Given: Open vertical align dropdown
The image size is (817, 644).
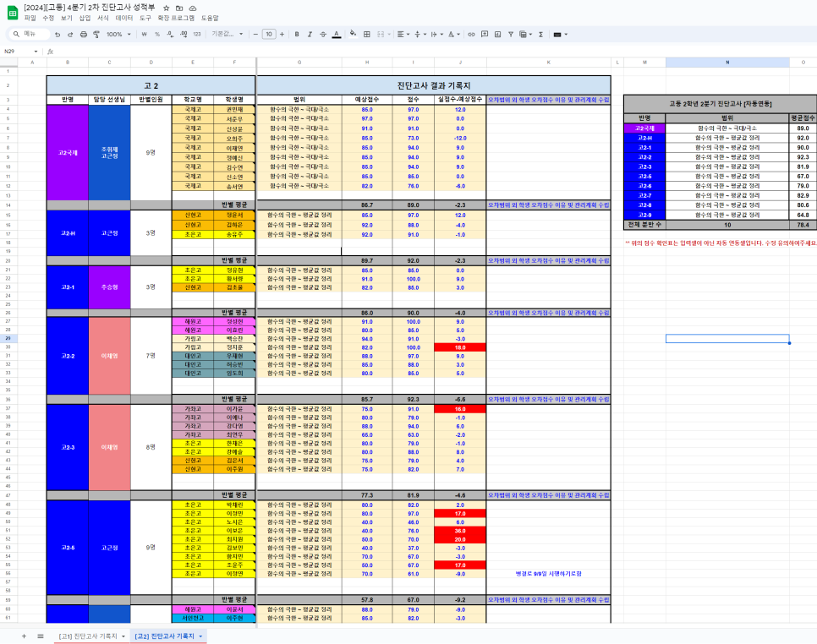Looking at the screenshot, I should coord(420,35).
